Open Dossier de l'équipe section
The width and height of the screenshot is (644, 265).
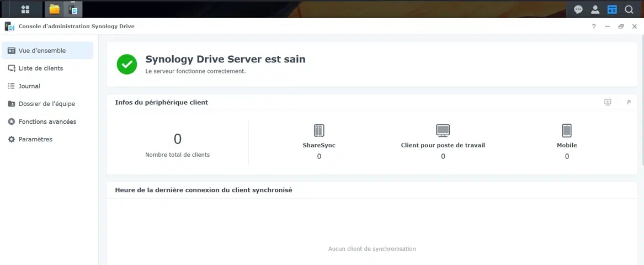point(47,104)
